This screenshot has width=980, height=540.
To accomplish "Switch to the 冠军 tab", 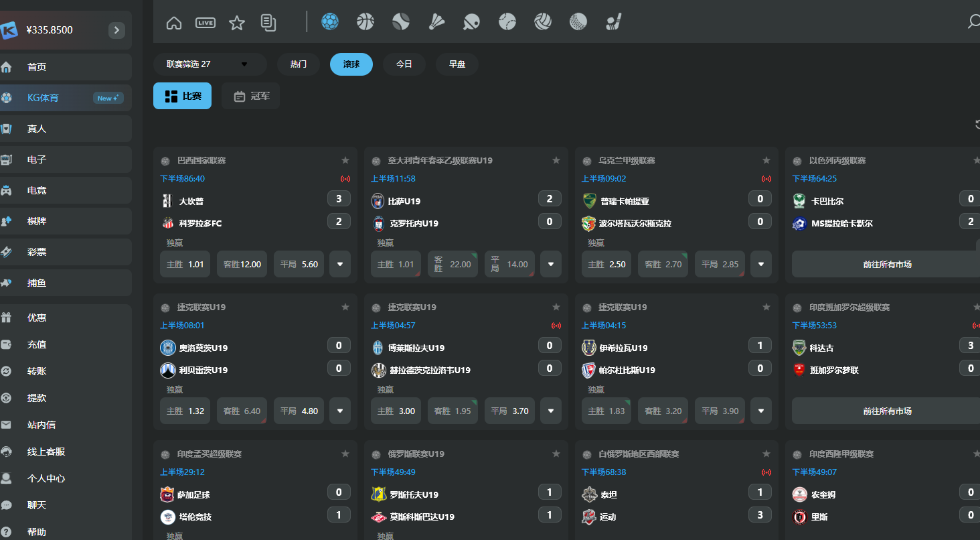I will pyautogui.click(x=251, y=96).
